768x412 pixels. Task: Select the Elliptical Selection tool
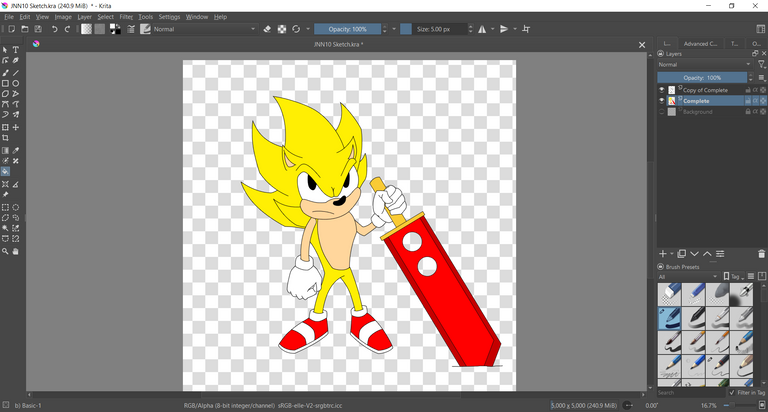pos(16,207)
